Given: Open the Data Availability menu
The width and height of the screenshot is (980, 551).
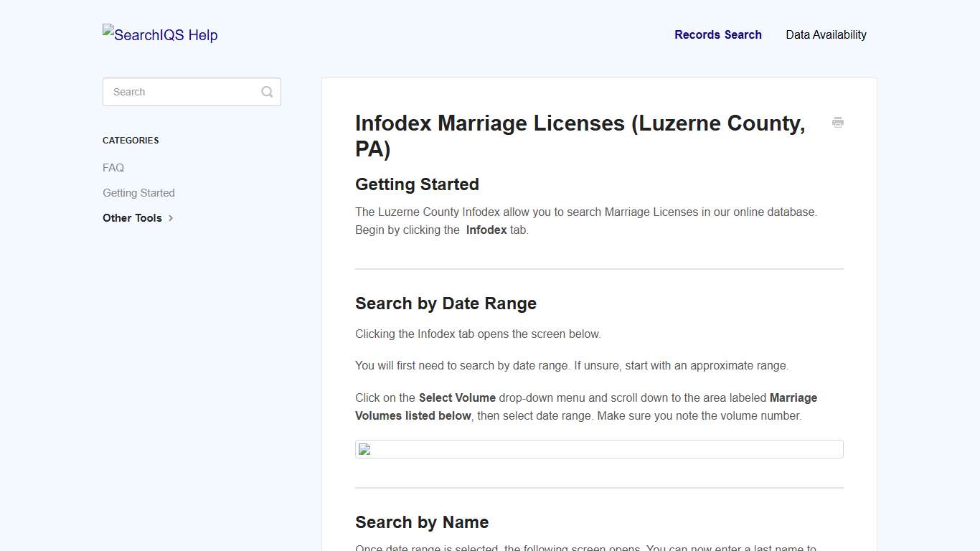Looking at the screenshot, I should click(x=826, y=34).
